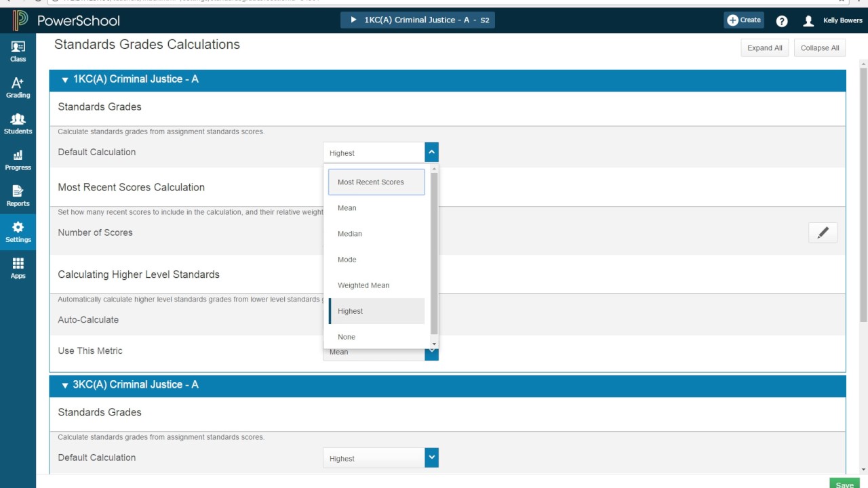Click the page vertical scrollbar
Screen dimensions: 868x488
[863, 195]
